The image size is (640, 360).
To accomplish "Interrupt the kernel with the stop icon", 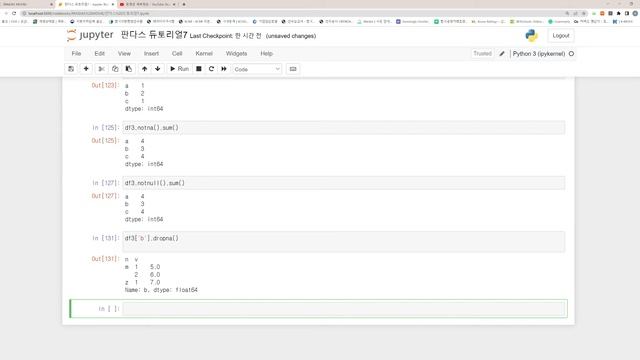I will 199,69.
